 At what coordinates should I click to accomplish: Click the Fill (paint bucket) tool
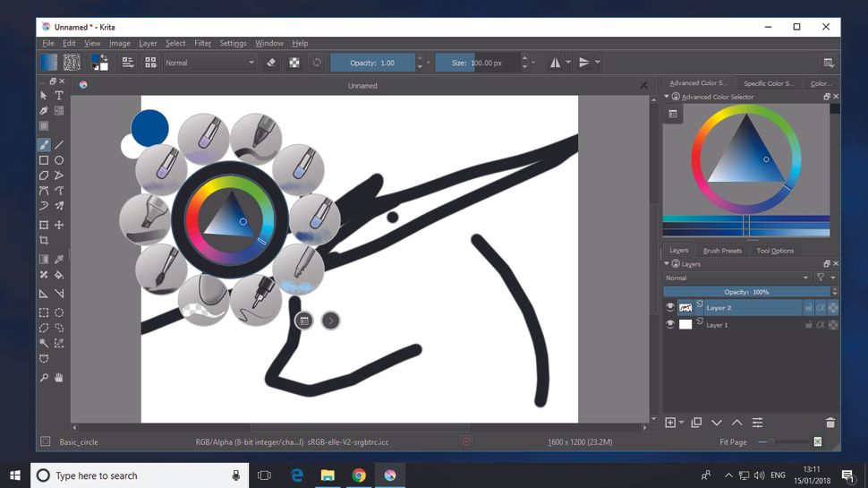(x=59, y=275)
